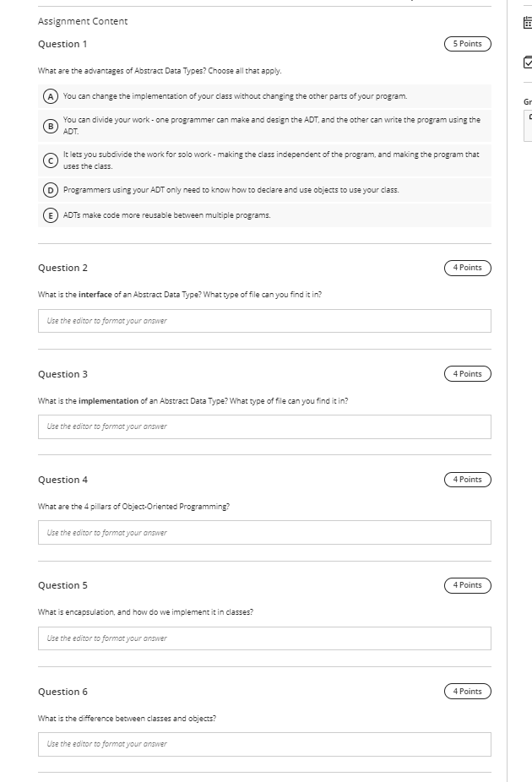Click the 4 Points badge on Question 3
This screenshot has width=532, height=782.
click(x=467, y=373)
